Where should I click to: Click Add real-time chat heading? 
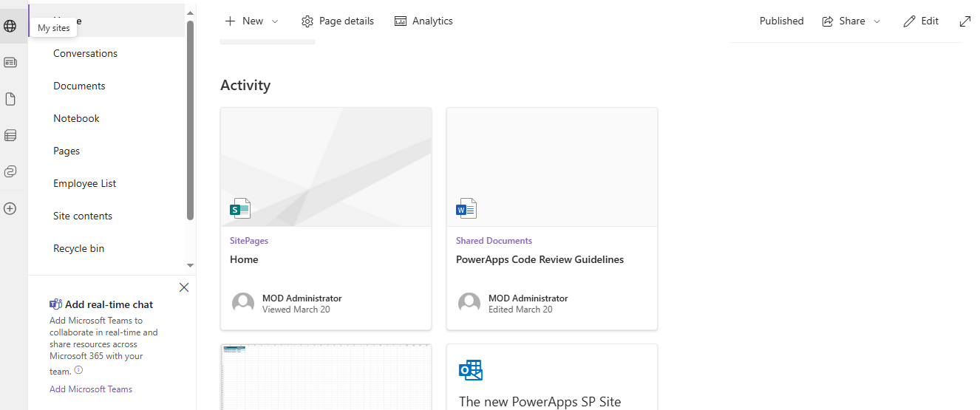109,304
